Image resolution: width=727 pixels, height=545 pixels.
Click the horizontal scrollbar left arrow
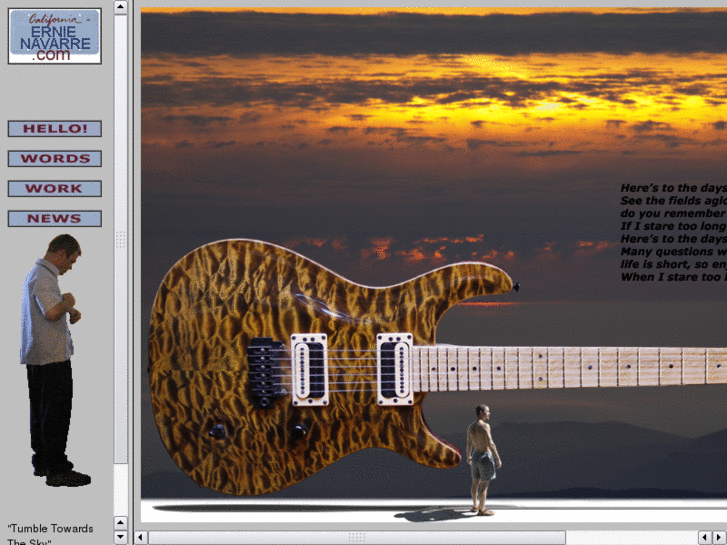point(141,538)
